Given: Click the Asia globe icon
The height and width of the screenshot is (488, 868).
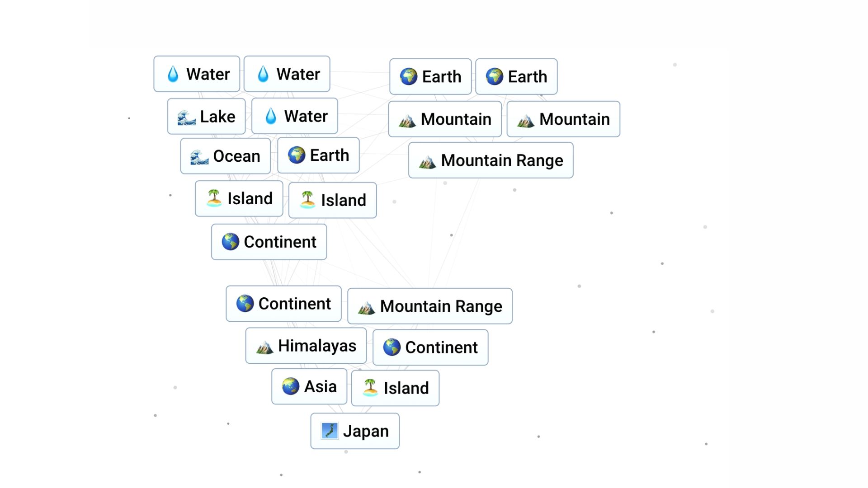Looking at the screenshot, I should [291, 386].
